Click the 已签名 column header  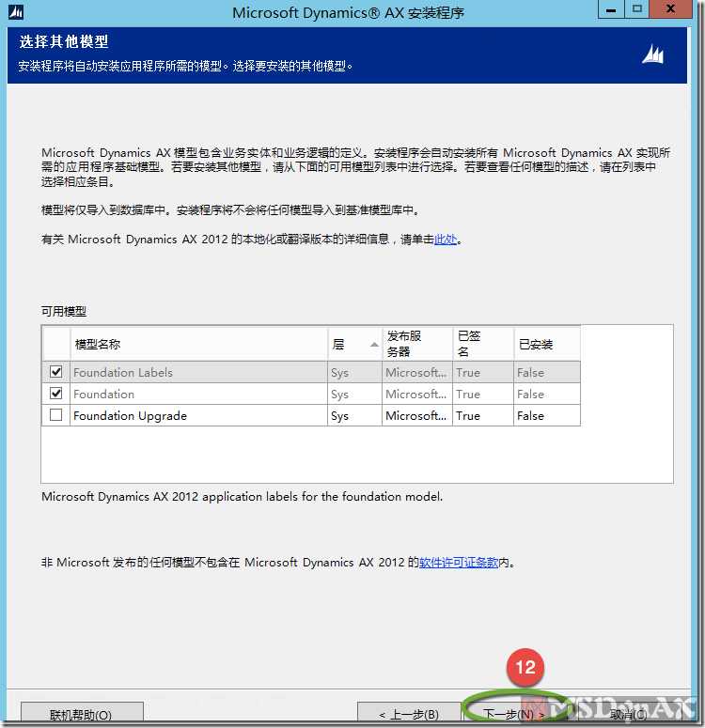pyautogui.click(x=483, y=344)
